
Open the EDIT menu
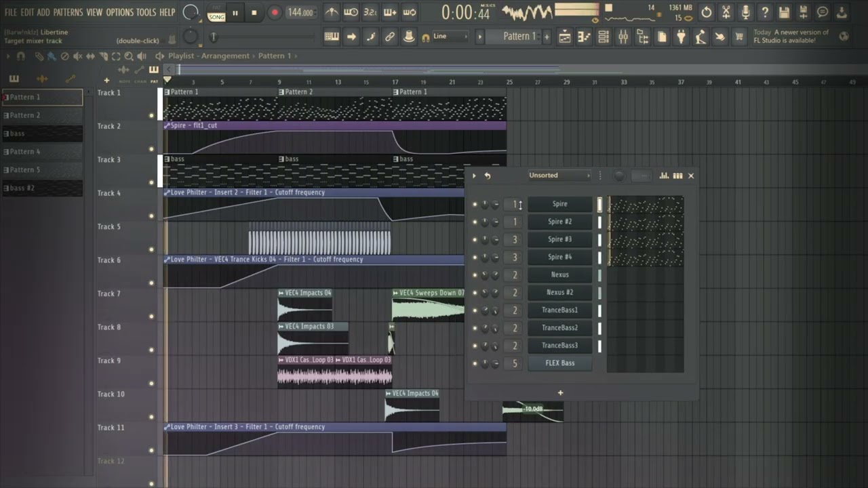tap(28, 12)
